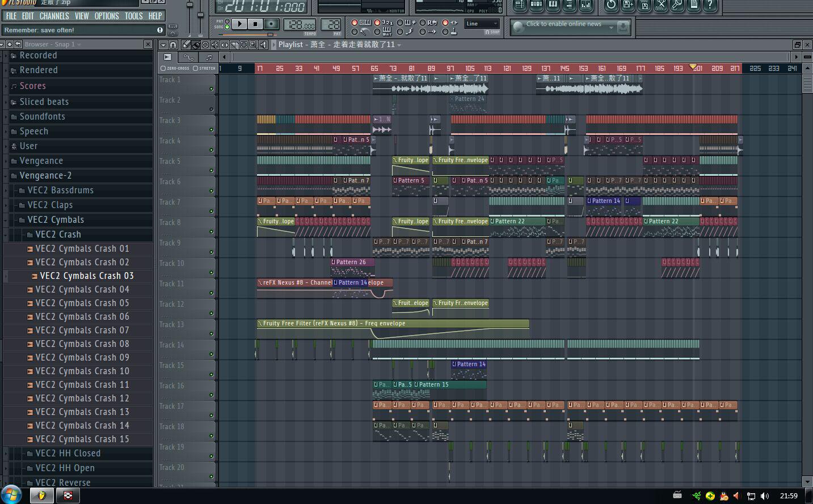Click the Track 10 header label
Viewport: 813px width, 504px height.
(x=171, y=263)
